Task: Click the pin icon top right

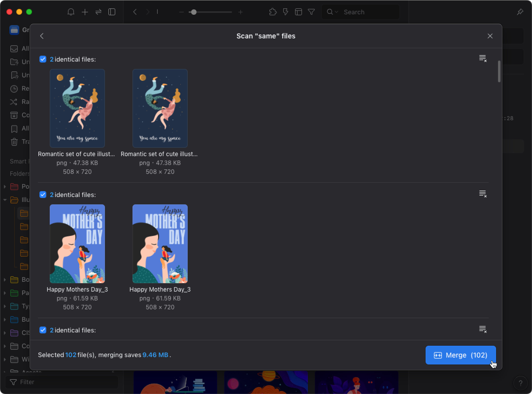Action: (520, 12)
